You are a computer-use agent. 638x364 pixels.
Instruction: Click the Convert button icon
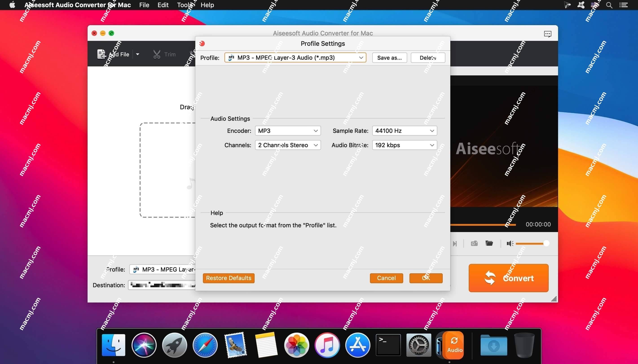tap(490, 278)
